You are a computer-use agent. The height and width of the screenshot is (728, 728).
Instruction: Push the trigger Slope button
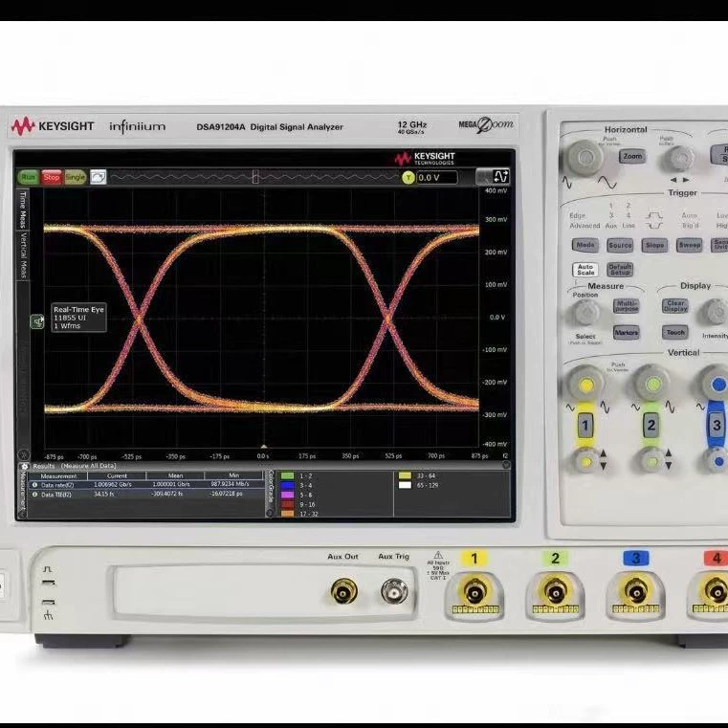point(654,245)
